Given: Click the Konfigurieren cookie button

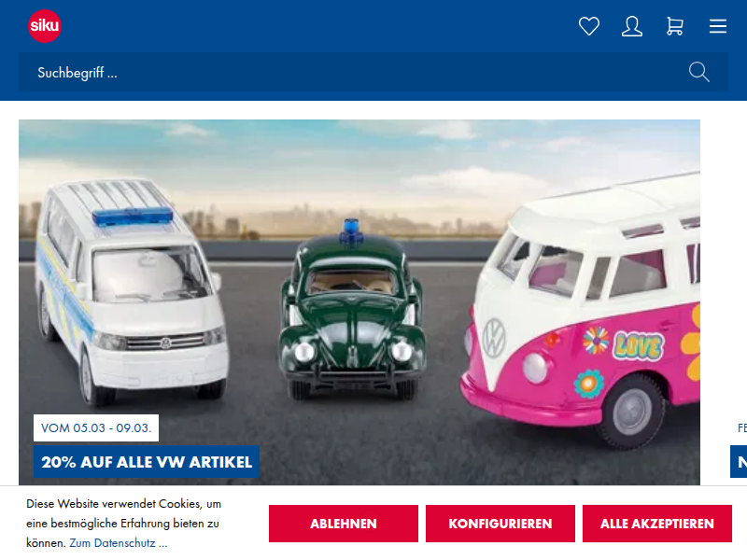Looking at the screenshot, I should click(x=500, y=524).
